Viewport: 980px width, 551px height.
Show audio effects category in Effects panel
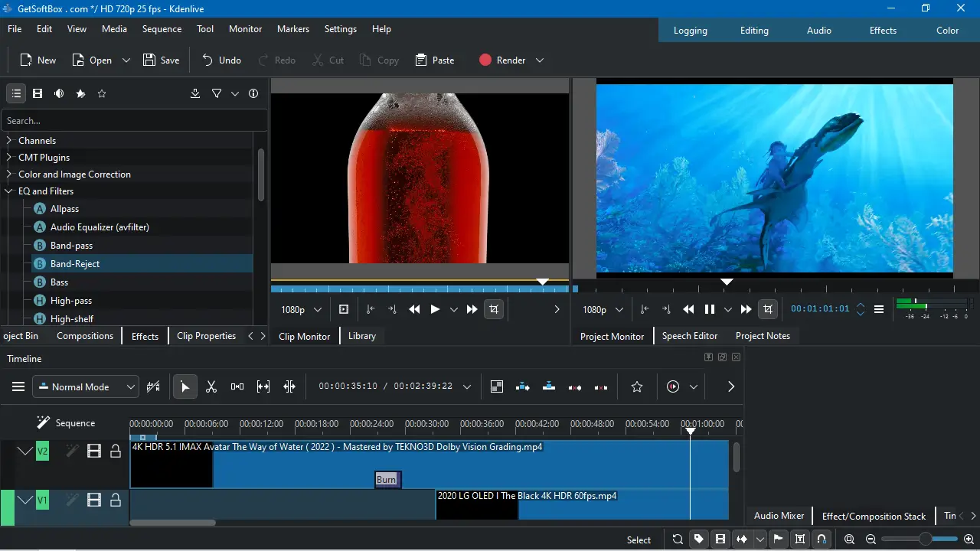(x=59, y=93)
